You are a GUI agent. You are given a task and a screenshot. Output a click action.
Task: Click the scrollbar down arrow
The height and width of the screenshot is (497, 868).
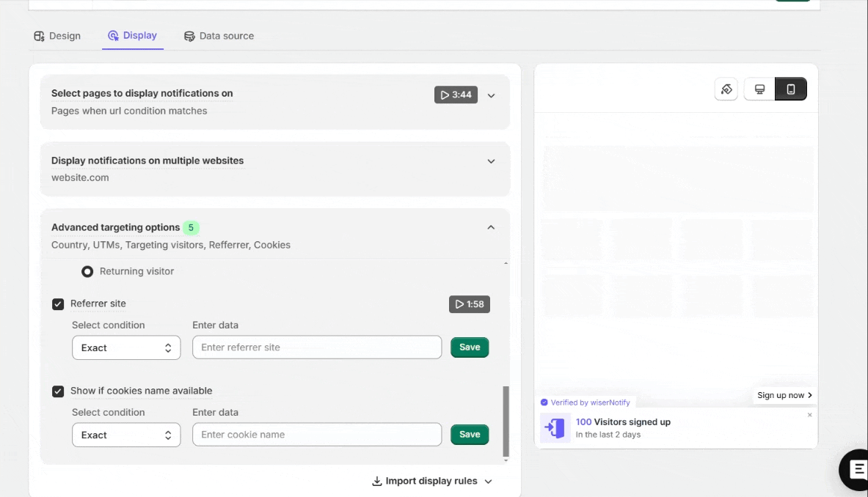point(506,460)
